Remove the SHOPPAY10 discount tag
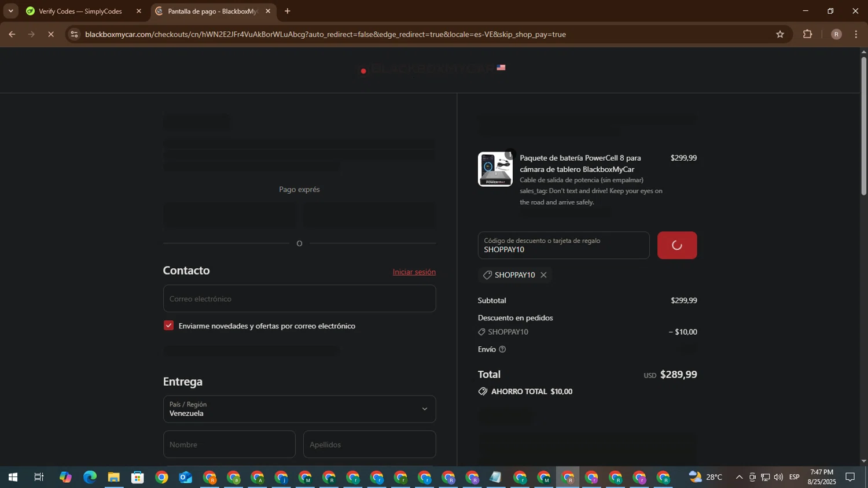The width and height of the screenshot is (868, 488). pyautogui.click(x=543, y=275)
